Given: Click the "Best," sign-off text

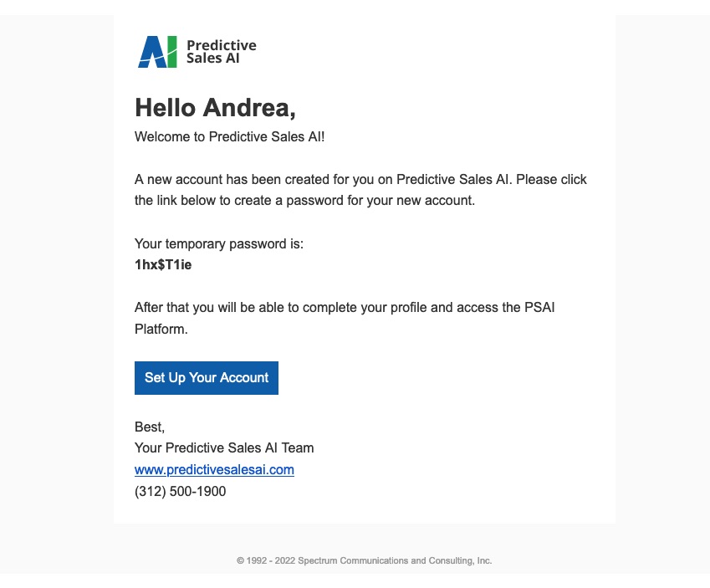Looking at the screenshot, I should (x=150, y=427).
